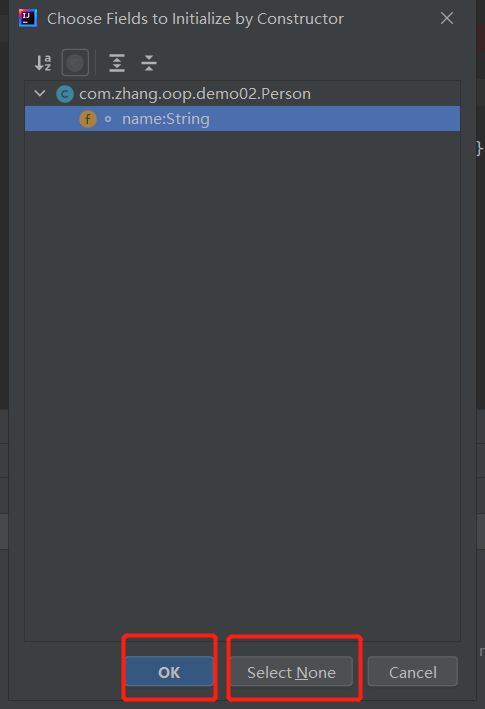Toggle the Sort Alphabetically icon
485x709 pixels.
[x=43, y=63]
